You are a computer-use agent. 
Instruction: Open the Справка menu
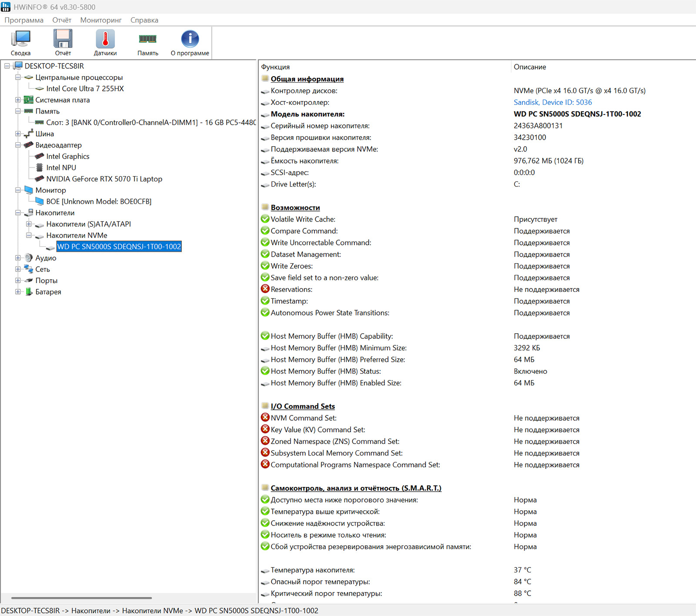[x=144, y=20]
